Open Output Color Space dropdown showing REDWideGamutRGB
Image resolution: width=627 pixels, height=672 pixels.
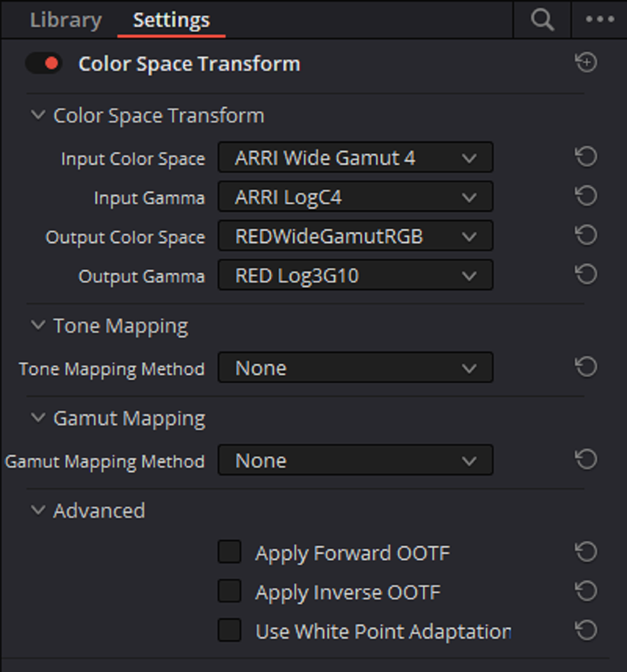coord(356,236)
